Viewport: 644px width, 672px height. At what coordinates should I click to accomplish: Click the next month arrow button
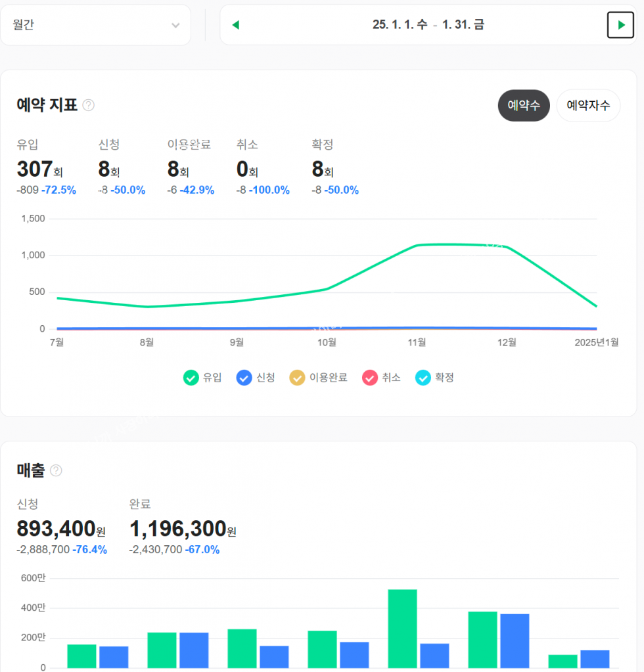pyautogui.click(x=620, y=25)
